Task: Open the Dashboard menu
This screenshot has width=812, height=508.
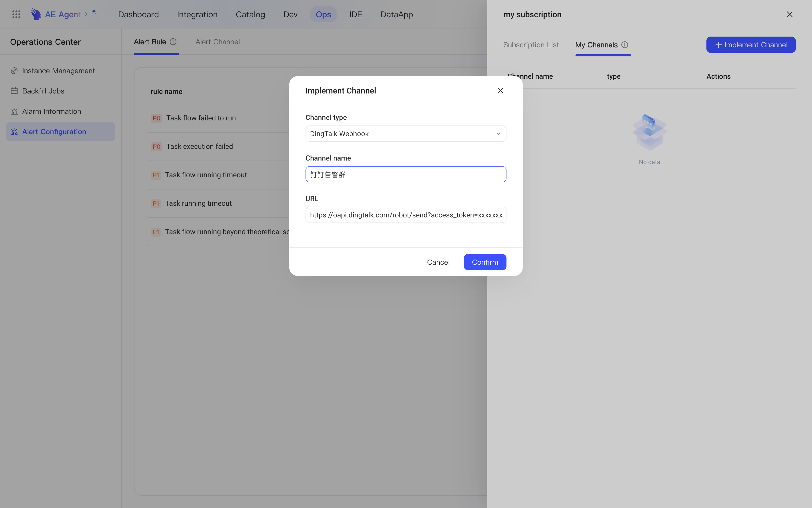Action: (x=138, y=14)
